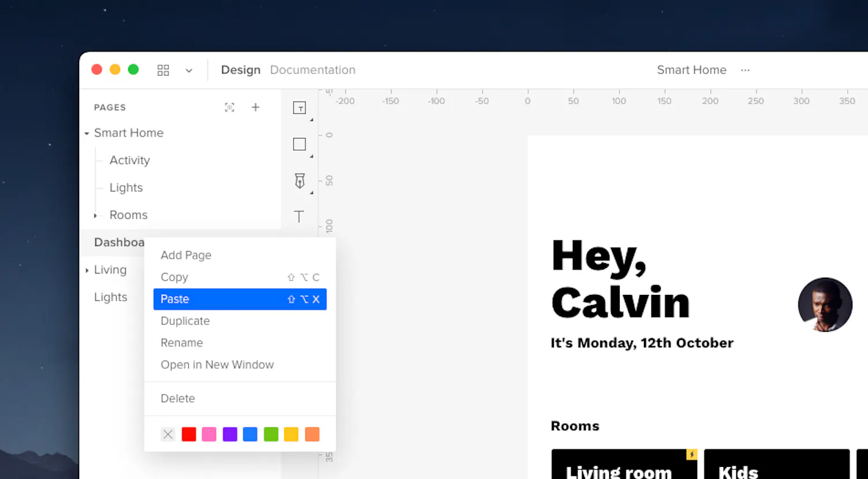
Task: Open the Activity page
Action: pos(129,160)
